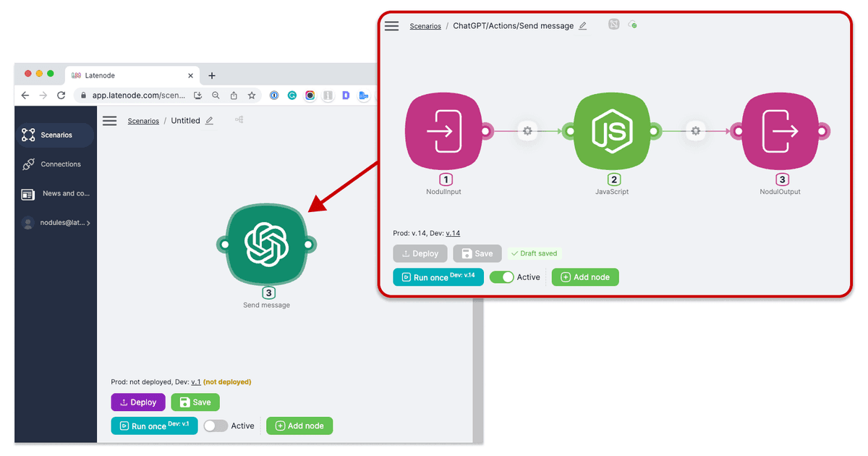This screenshot has height=456, width=868.
Task: Reload the browser page
Action: pyautogui.click(x=61, y=96)
